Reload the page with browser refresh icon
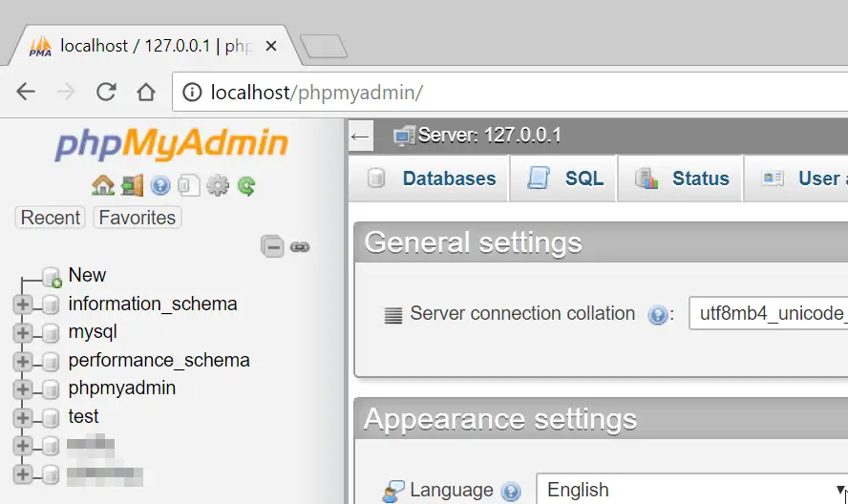Image resolution: width=848 pixels, height=504 pixels. tap(106, 92)
